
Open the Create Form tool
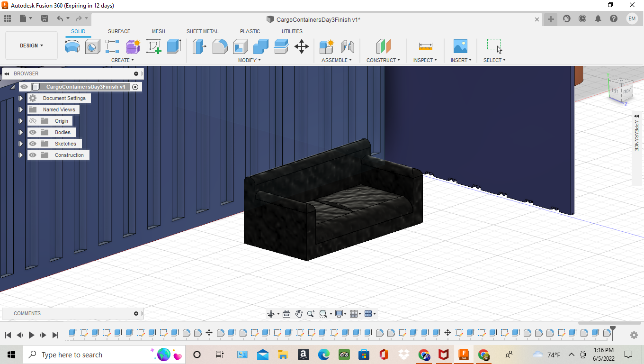133,46
